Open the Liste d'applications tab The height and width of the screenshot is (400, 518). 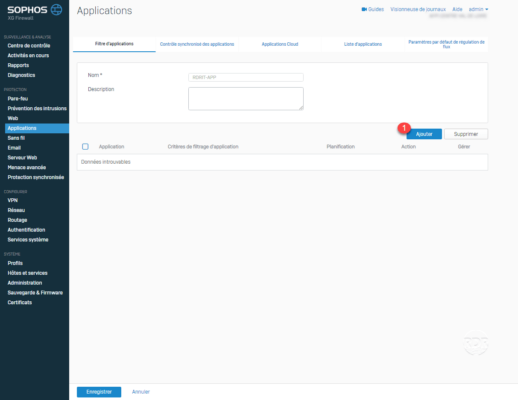click(363, 44)
